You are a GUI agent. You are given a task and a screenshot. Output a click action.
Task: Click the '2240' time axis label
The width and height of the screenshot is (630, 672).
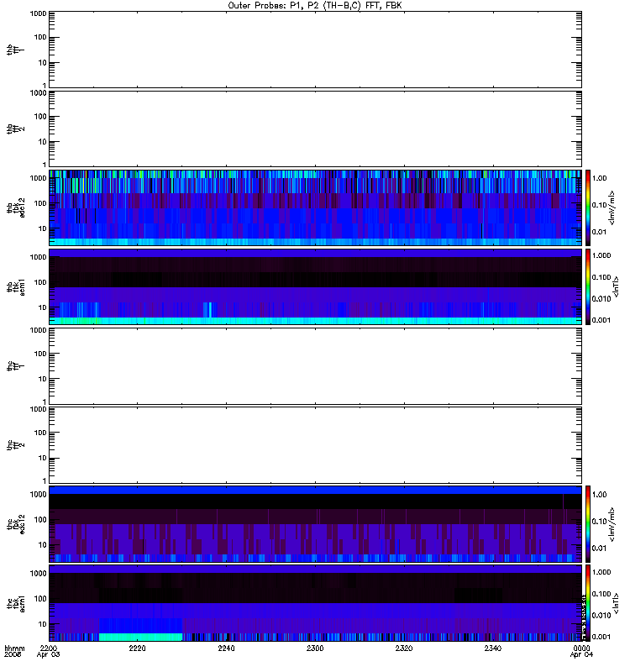226,648
